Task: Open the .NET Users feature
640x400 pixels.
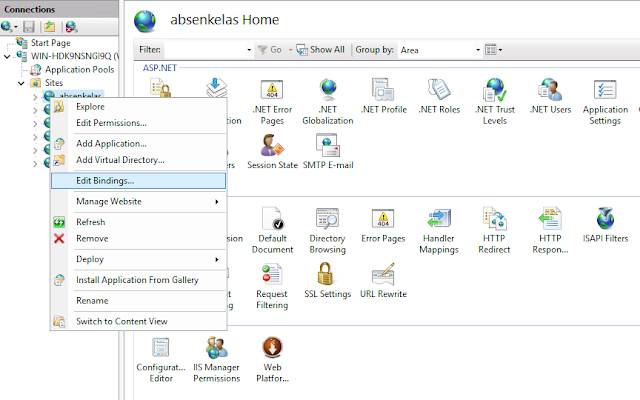Action: point(550,96)
